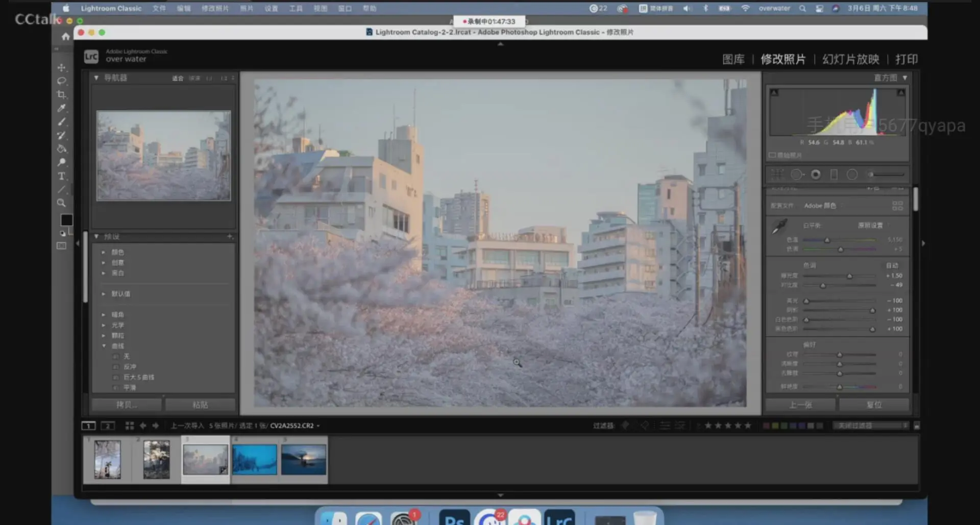Switch to the 幻灯片放映 module

coord(851,59)
